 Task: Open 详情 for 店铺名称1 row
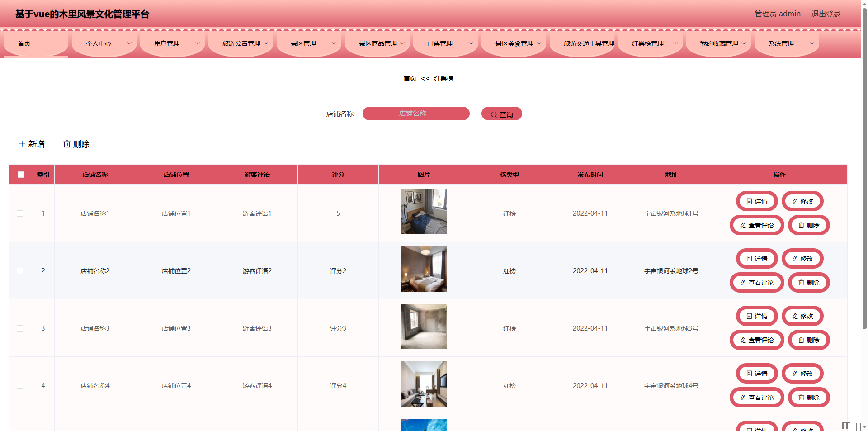point(757,201)
